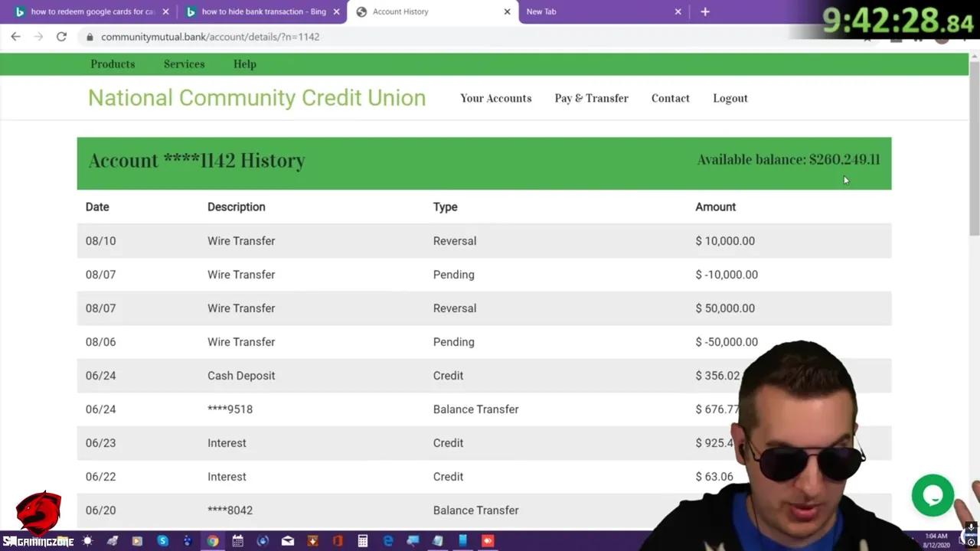Screen dimensions: 980x551
Task: Go back using the browser back arrow
Action: pyautogui.click(x=15, y=37)
